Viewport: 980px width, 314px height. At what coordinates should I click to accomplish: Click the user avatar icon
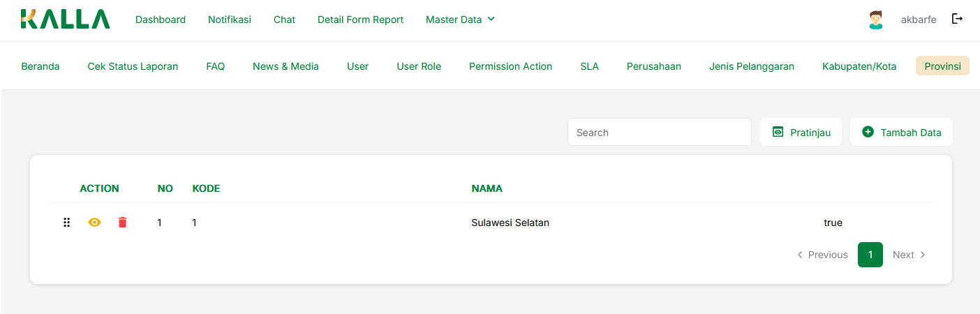(x=875, y=20)
